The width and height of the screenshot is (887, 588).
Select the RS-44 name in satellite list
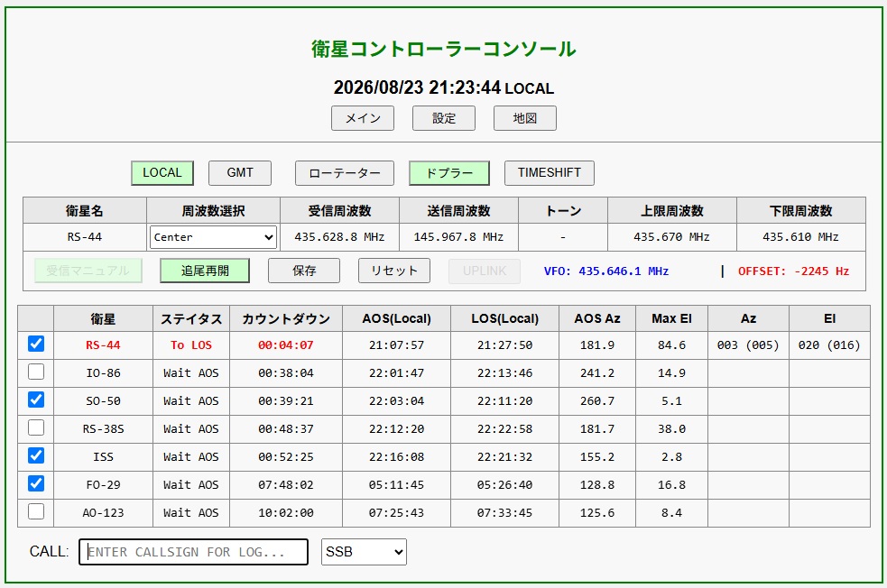103,345
